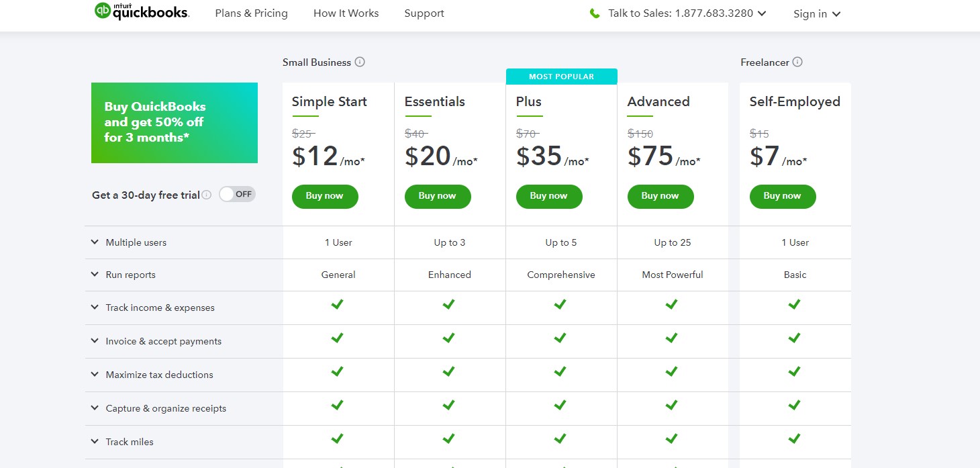Click the Intuit QuickBooks logo
980x468 pixels.
(142, 11)
